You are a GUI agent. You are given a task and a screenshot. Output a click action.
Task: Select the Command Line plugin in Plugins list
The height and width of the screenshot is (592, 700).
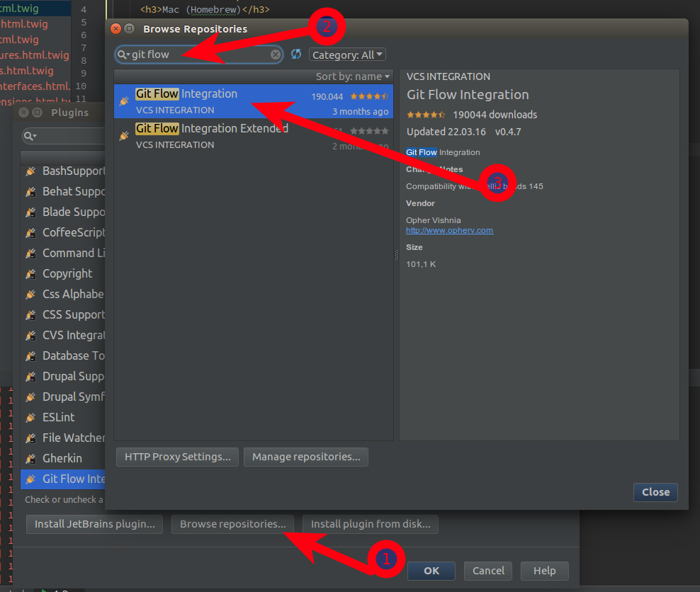point(63,254)
